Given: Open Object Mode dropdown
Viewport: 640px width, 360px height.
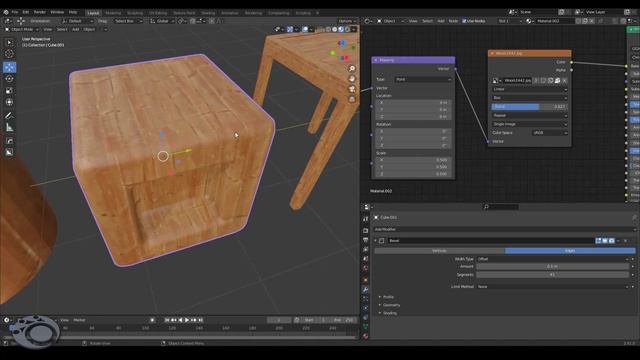Looking at the screenshot, I should click(x=22, y=29).
